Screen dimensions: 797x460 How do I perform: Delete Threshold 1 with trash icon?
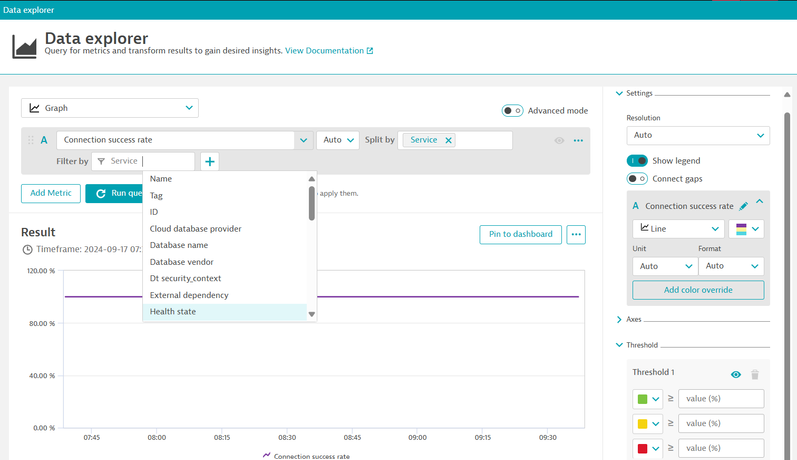pos(755,374)
